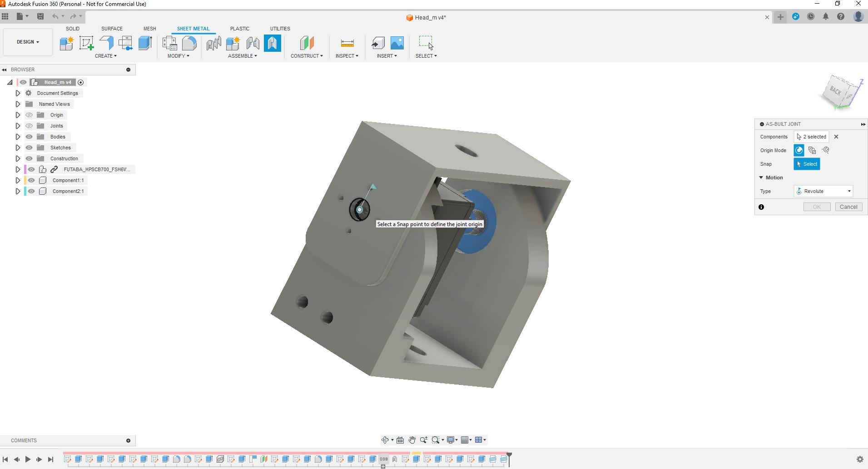Click the Orbit navigation tool
The width and height of the screenshot is (868, 469).
coord(385,440)
